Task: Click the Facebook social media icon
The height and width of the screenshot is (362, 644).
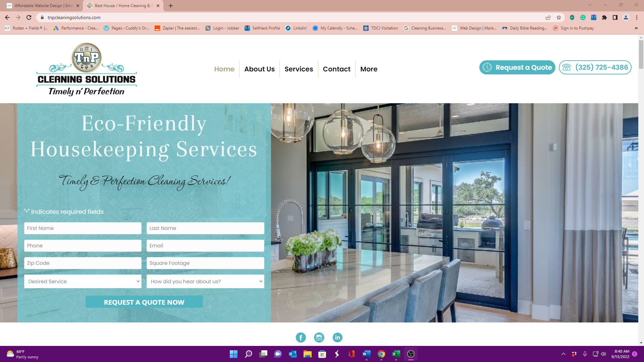Action: click(x=300, y=337)
